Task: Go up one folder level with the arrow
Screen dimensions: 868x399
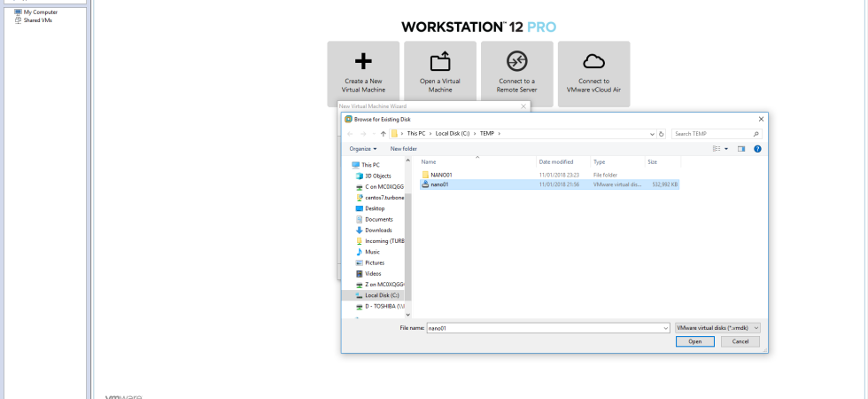Action: (383, 134)
